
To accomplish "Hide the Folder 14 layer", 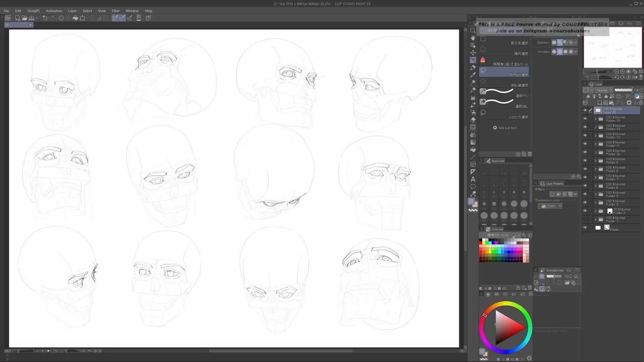I will [x=585, y=119].
